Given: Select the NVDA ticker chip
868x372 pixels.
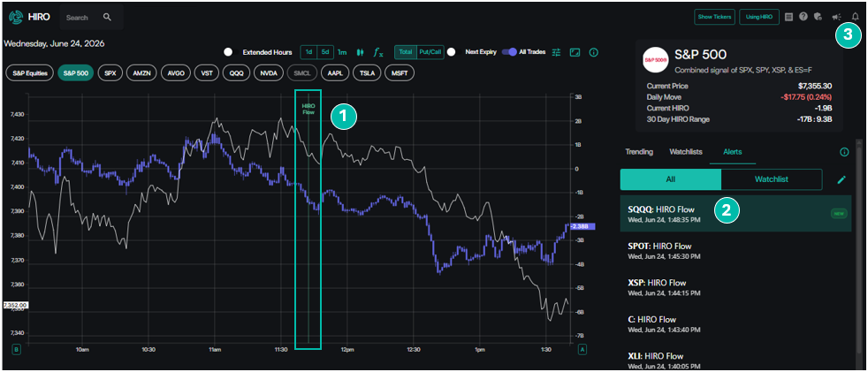Looking at the screenshot, I should point(269,72).
